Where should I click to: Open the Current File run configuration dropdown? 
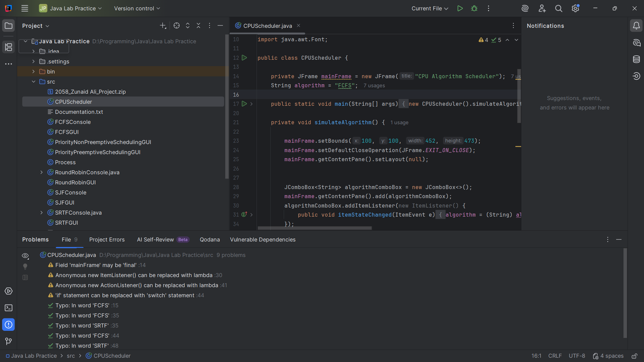[429, 8]
